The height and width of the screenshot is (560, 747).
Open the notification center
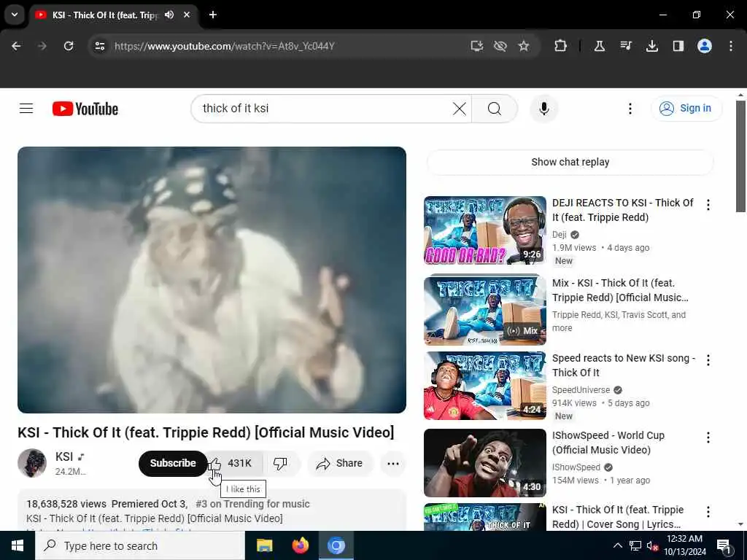(x=724, y=545)
